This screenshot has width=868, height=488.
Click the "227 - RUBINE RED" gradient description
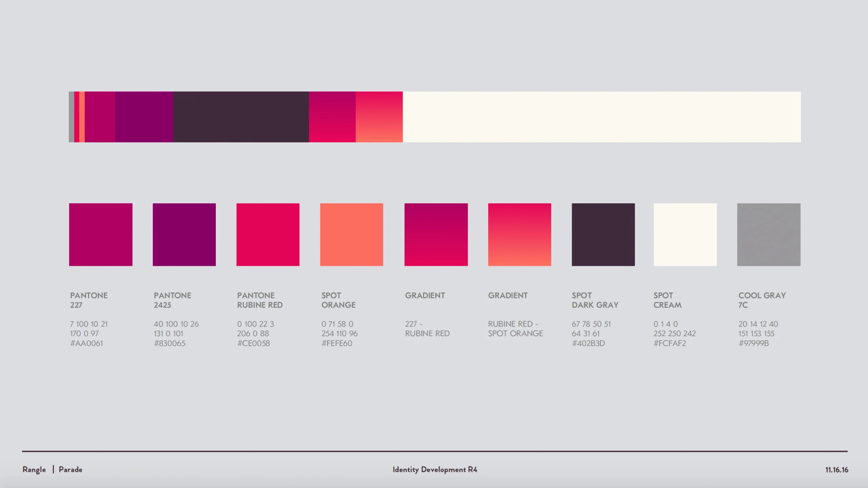pos(427,329)
